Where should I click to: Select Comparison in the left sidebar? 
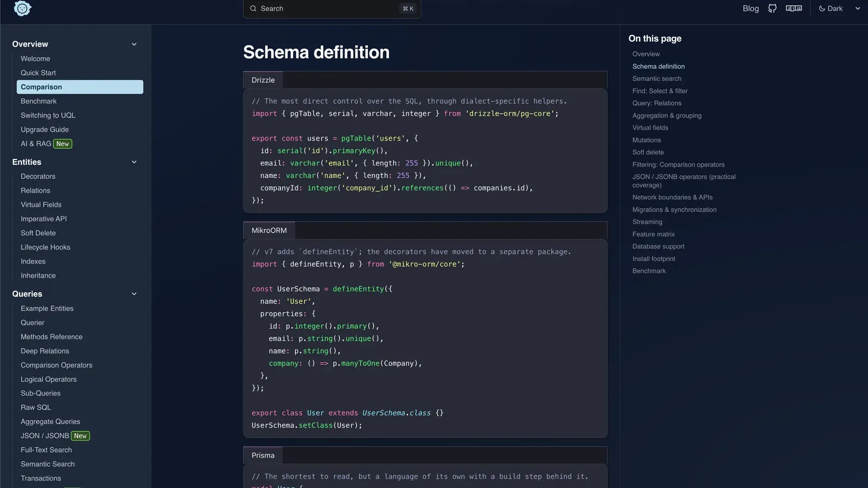[x=80, y=87]
